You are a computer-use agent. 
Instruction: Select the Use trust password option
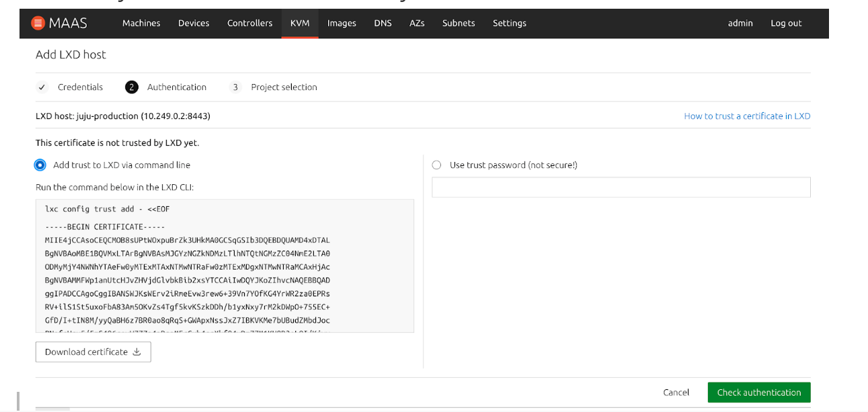tap(436, 165)
